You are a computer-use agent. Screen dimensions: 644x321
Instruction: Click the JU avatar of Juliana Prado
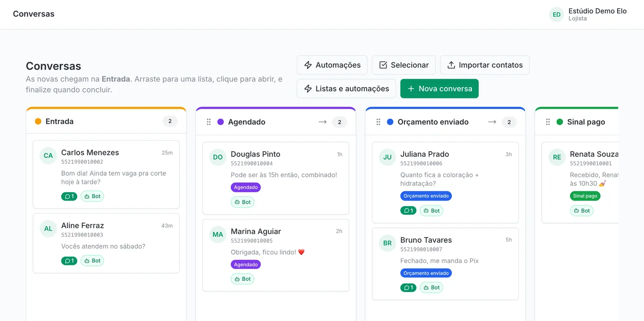pos(387,157)
